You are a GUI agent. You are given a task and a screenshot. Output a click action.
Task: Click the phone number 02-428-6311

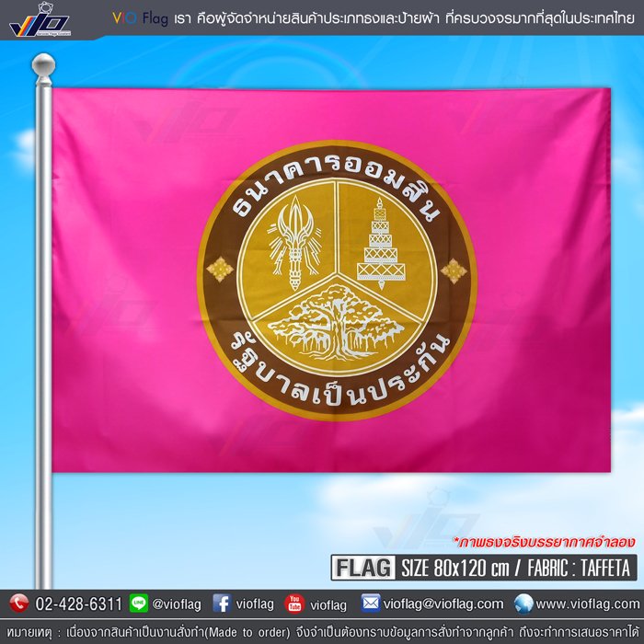79,604
